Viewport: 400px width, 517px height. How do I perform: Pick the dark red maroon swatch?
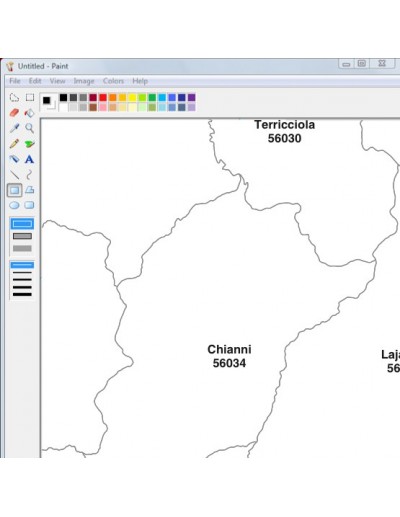(x=93, y=97)
